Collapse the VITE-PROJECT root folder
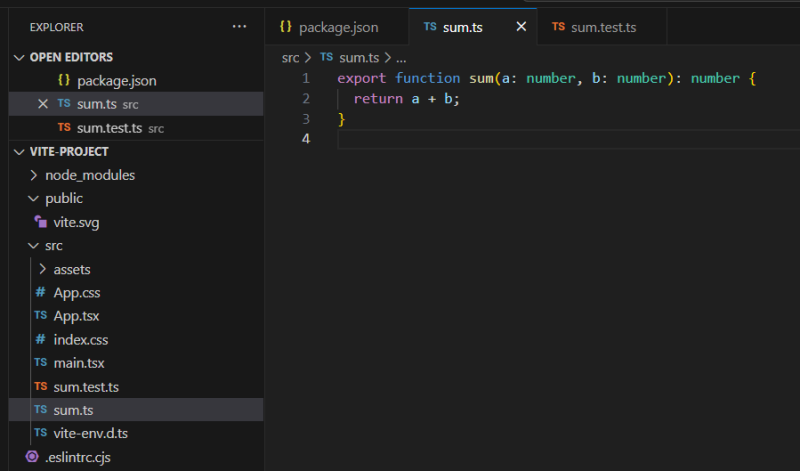 pos(19,151)
